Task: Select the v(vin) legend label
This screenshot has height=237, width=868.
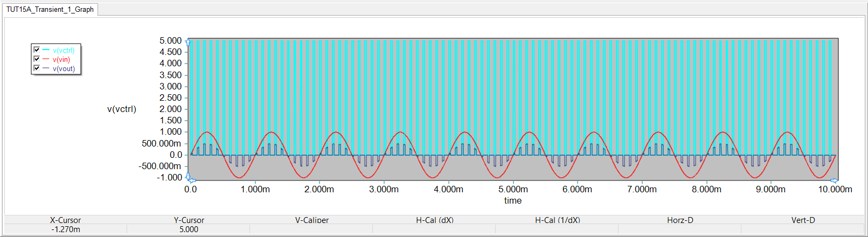Action: pos(61,59)
